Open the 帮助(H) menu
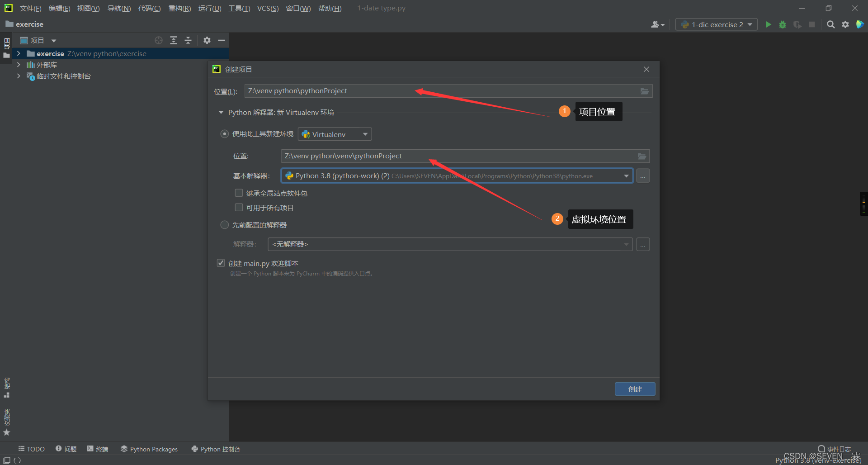This screenshot has width=868, height=465. point(330,8)
